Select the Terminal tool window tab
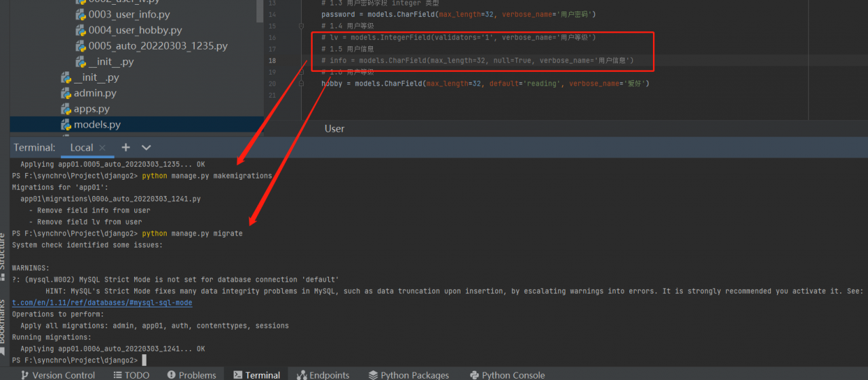The height and width of the screenshot is (380, 868). (257, 375)
